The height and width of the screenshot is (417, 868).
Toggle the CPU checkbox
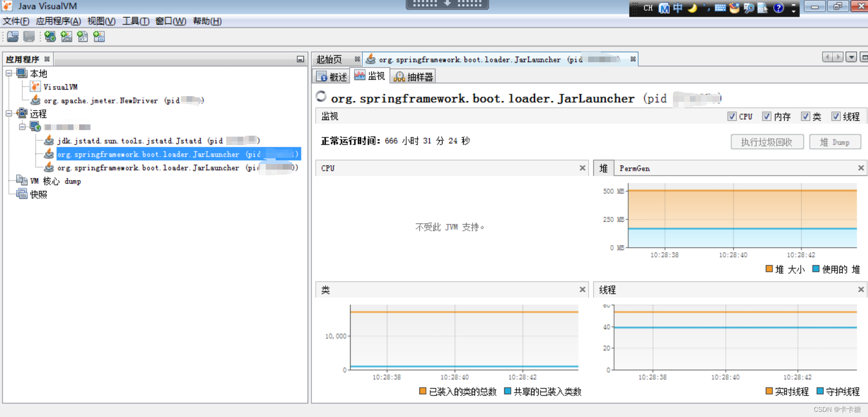coord(732,116)
